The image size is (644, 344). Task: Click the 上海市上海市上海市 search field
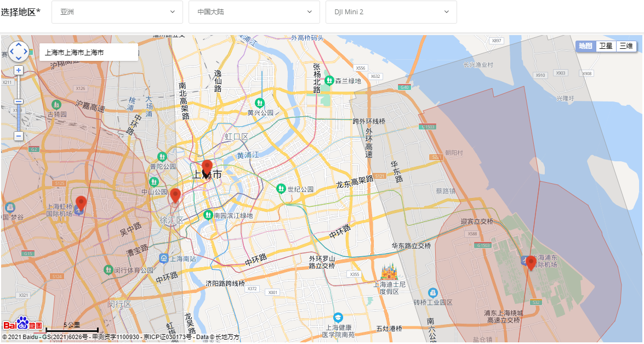[x=89, y=52]
